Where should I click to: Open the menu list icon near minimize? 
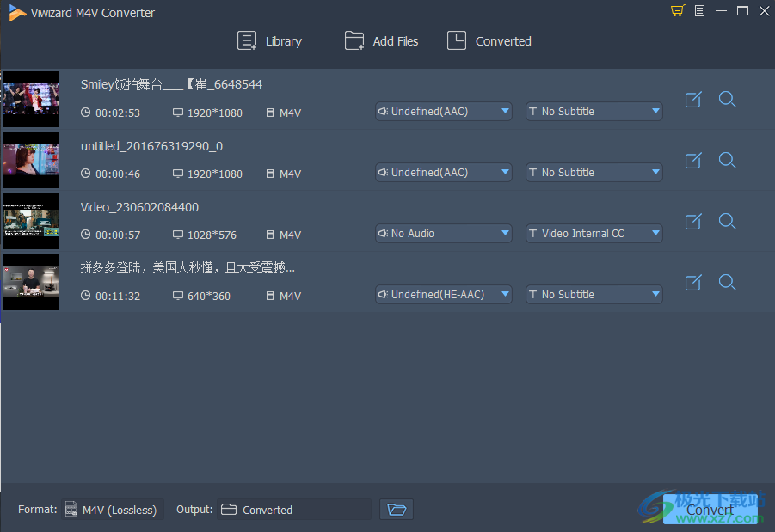[x=698, y=11]
